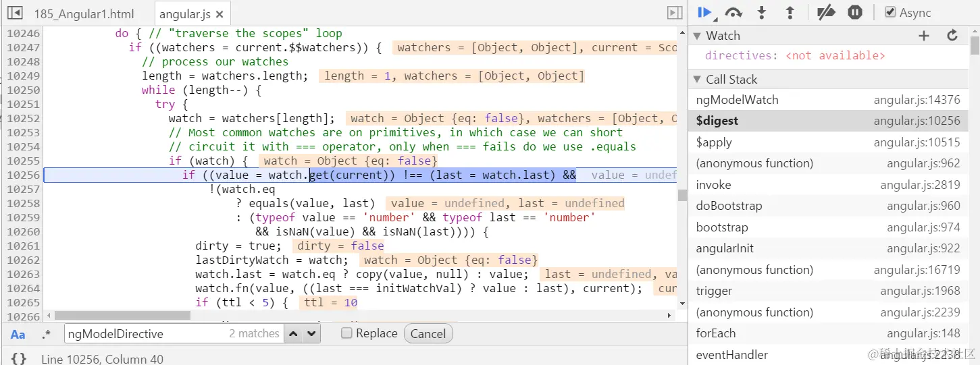Click 'lastDirtyWatch = watch;' code text
The width and height of the screenshot is (980, 365).
(x=272, y=260)
